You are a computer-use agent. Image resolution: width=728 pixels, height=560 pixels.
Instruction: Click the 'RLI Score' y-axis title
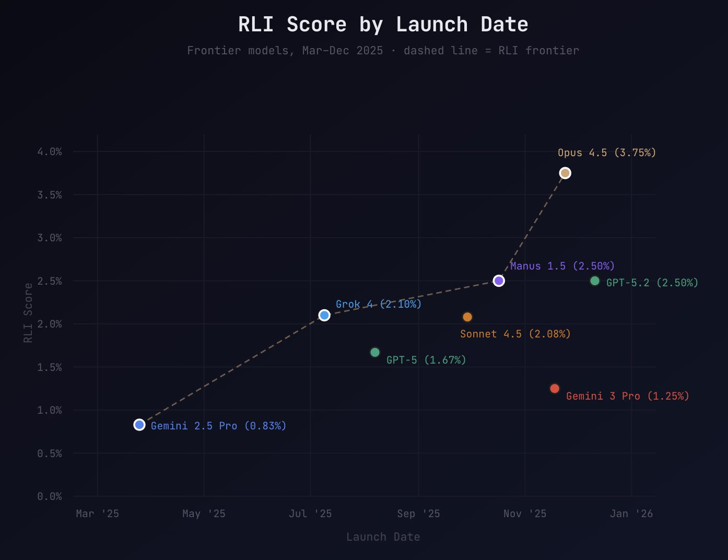click(x=28, y=313)
